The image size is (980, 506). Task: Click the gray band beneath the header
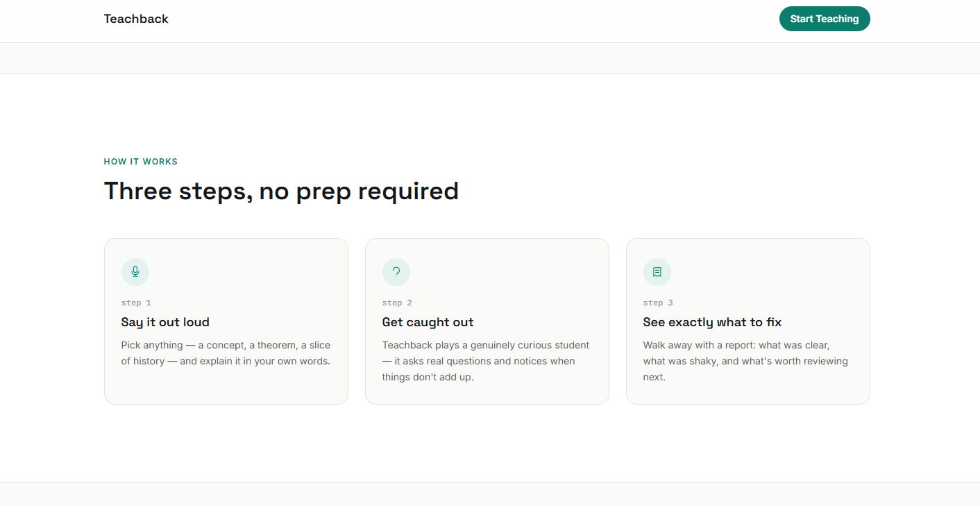(x=490, y=58)
